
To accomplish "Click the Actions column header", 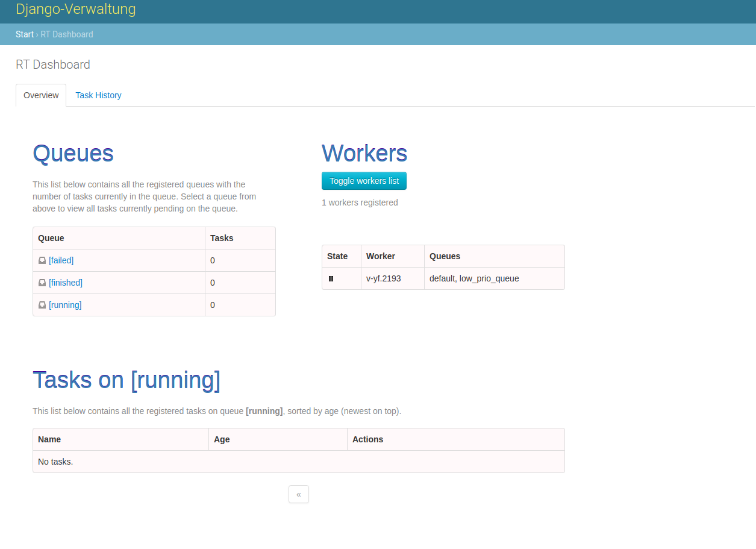I will click(455, 439).
